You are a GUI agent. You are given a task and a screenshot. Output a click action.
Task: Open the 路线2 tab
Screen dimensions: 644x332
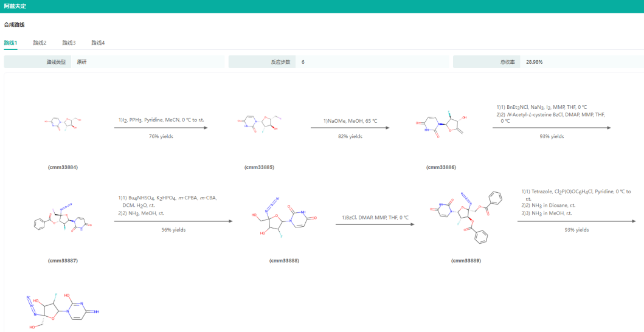pos(40,43)
